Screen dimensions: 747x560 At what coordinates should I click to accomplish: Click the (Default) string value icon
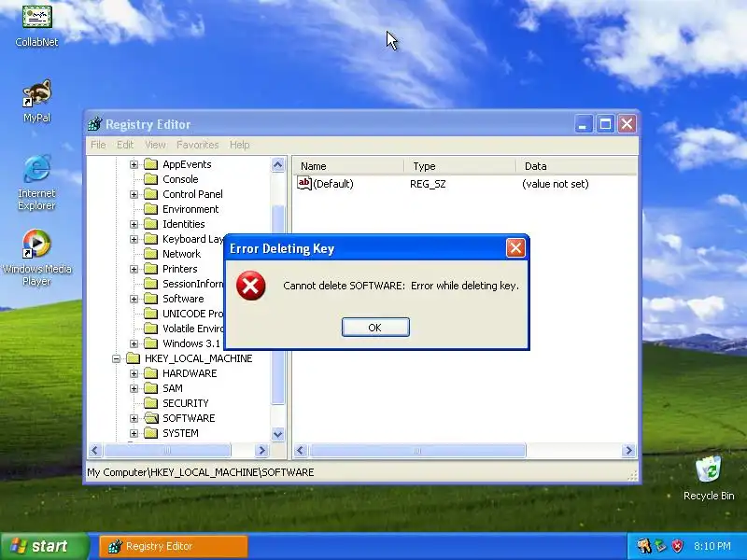click(304, 183)
